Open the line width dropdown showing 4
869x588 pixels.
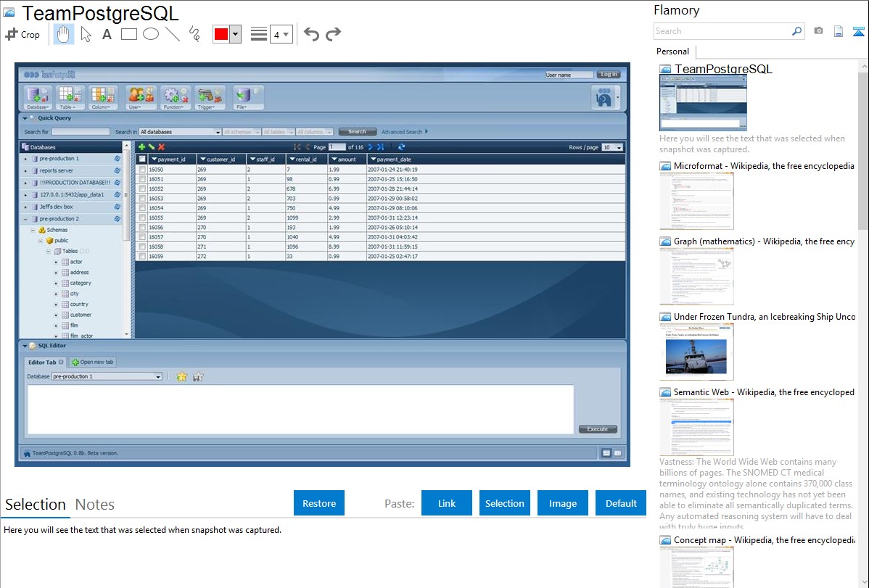(281, 35)
